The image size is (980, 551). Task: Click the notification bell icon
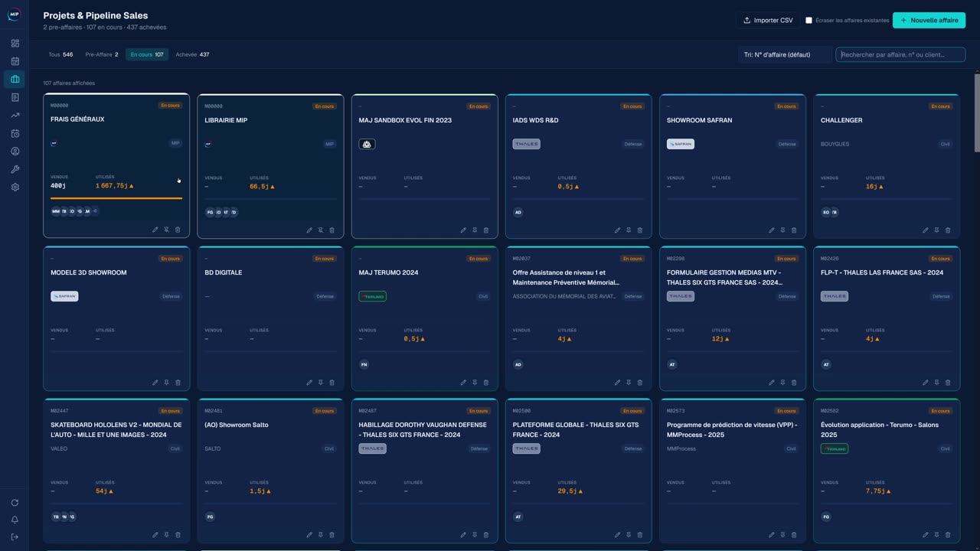(x=15, y=520)
